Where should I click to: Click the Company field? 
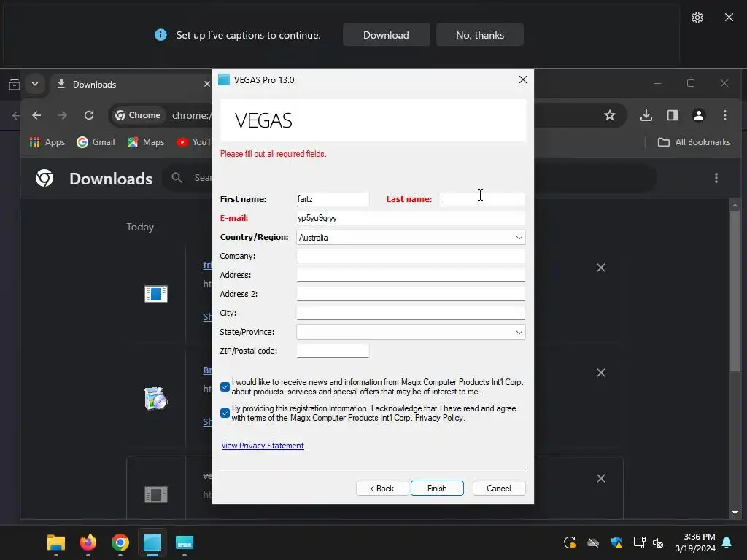tap(411, 256)
